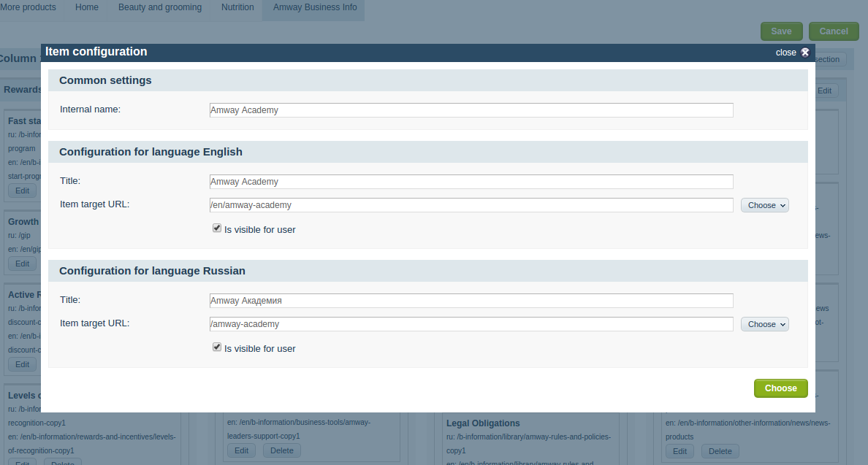Click Edit under Growth item
Image resolution: width=868 pixels, height=465 pixels.
pyautogui.click(x=22, y=264)
